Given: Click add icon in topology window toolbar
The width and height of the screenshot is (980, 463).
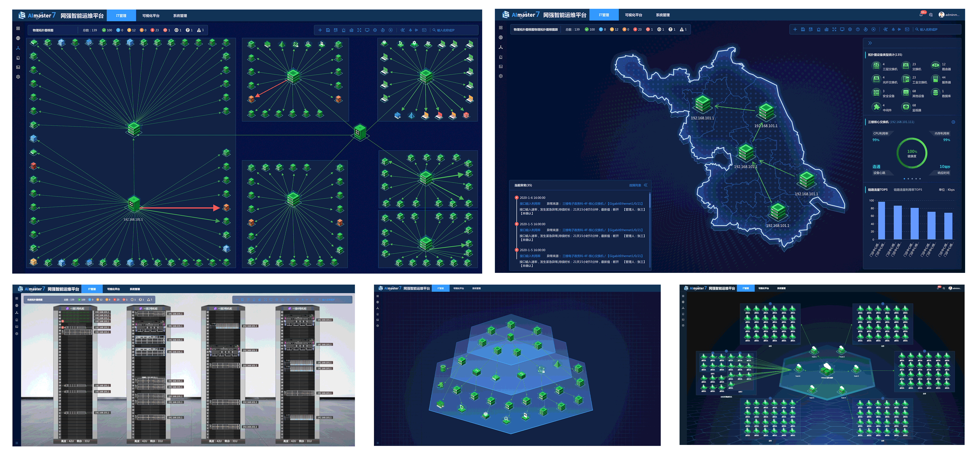Looking at the screenshot, I should tap(320, 30).
